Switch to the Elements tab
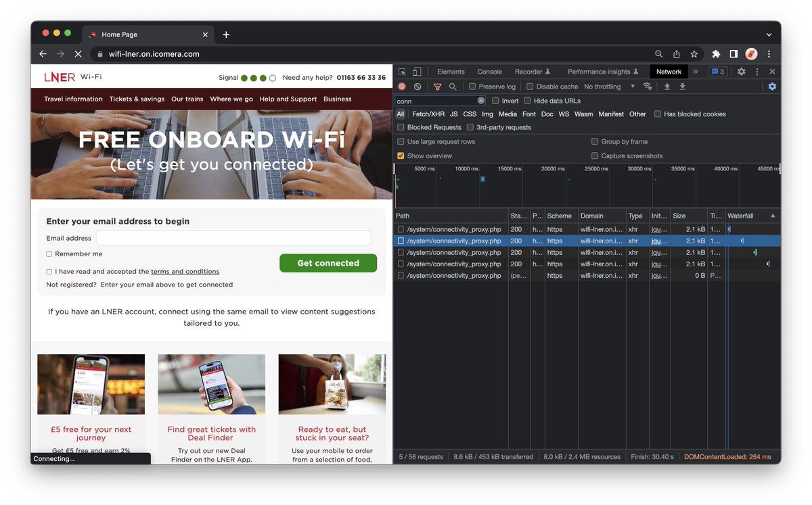812x505 pixels. coord(451,72)
